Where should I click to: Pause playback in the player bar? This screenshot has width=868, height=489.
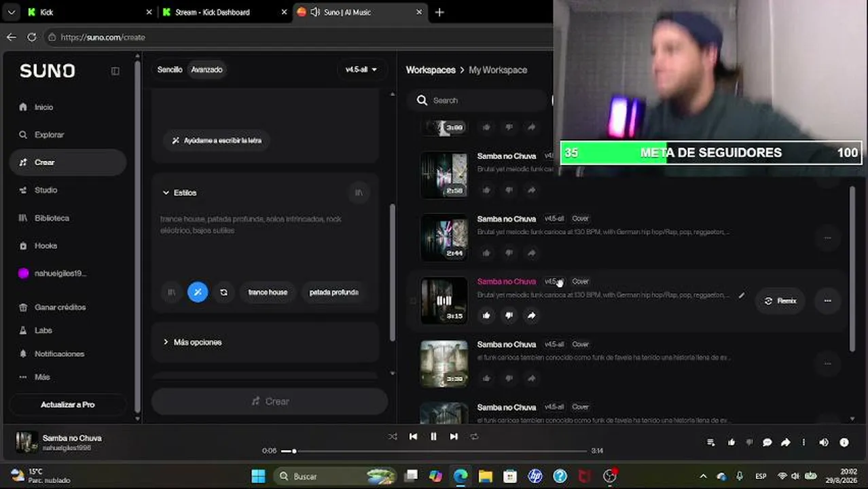[x=433, y=437]
